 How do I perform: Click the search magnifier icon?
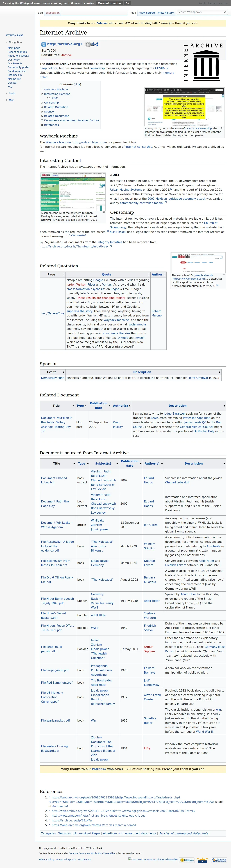tap(225, 12)
